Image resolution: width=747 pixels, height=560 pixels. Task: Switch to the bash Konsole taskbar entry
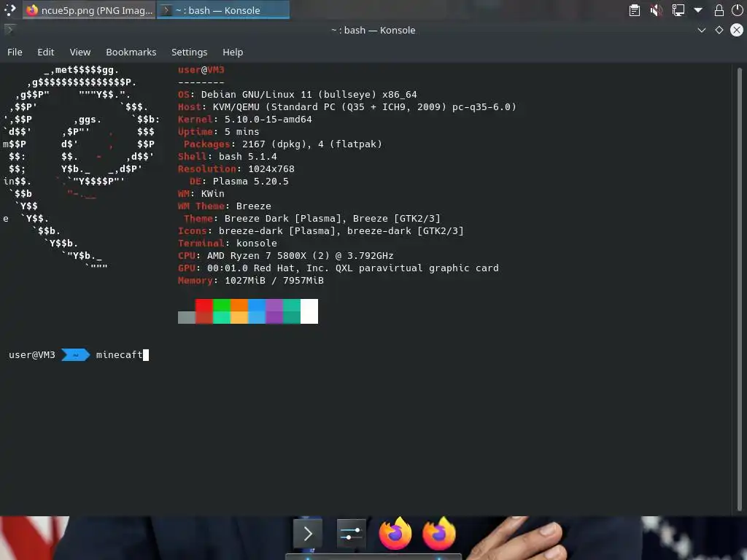point(223,10)
